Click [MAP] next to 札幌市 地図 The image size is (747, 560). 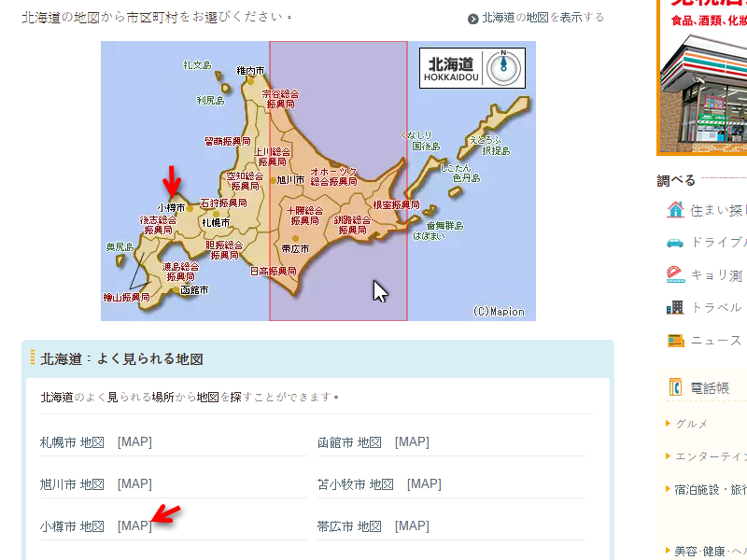(134, 442)
